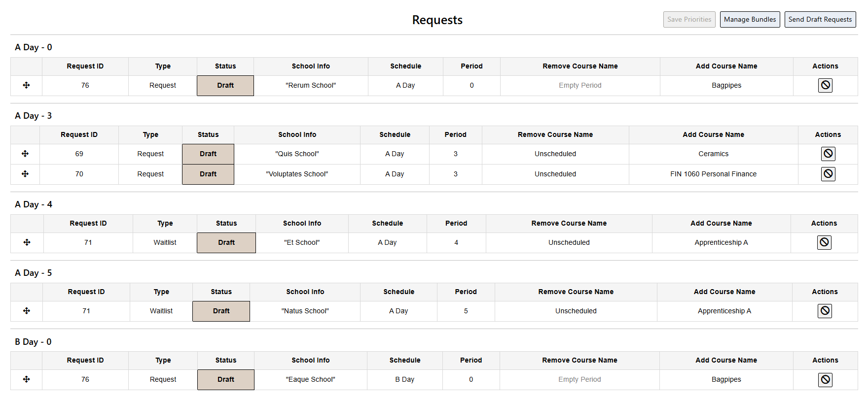Image resolution: width=868 pixels, height=398 pixels.
Task: Click the cancel icon in Natus School row
Action: (825, 311)
